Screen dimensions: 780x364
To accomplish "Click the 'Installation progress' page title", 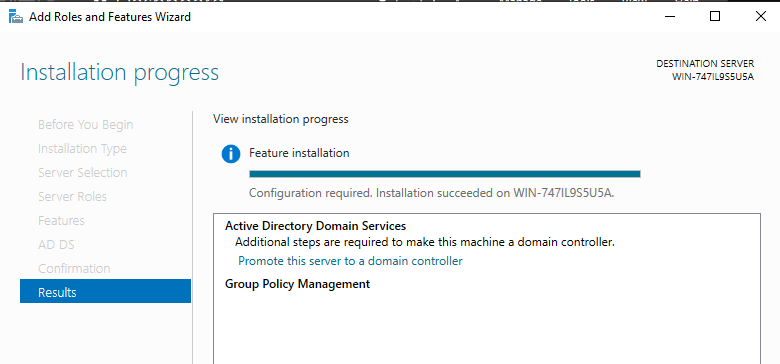I will click(x=119, y=73).
